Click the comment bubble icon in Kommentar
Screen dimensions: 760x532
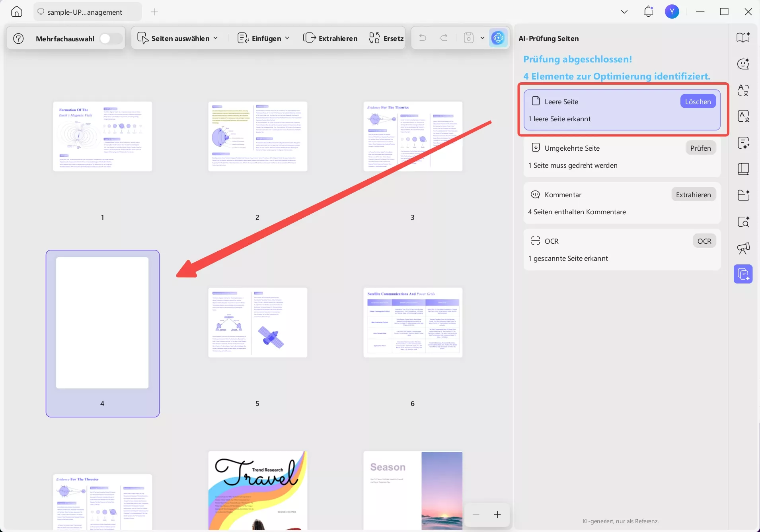(536, 194)
